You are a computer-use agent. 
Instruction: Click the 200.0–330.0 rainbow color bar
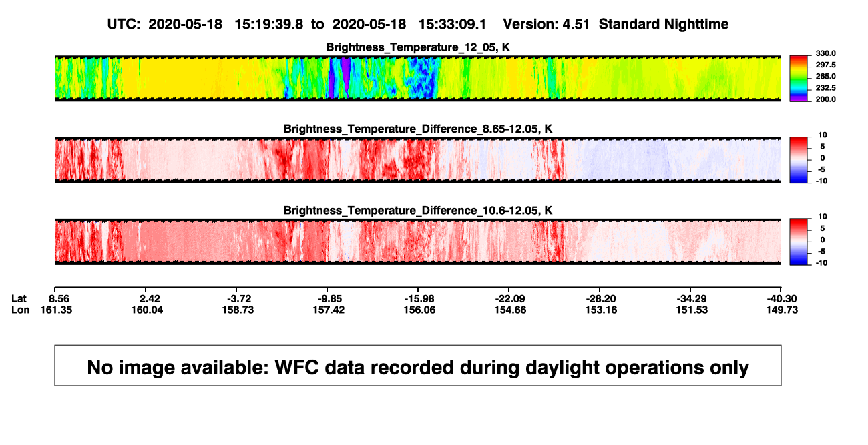pos(799,79)
